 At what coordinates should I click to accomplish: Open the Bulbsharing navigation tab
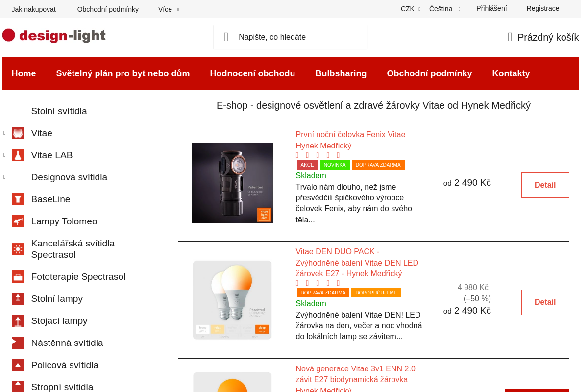[341, 73]
